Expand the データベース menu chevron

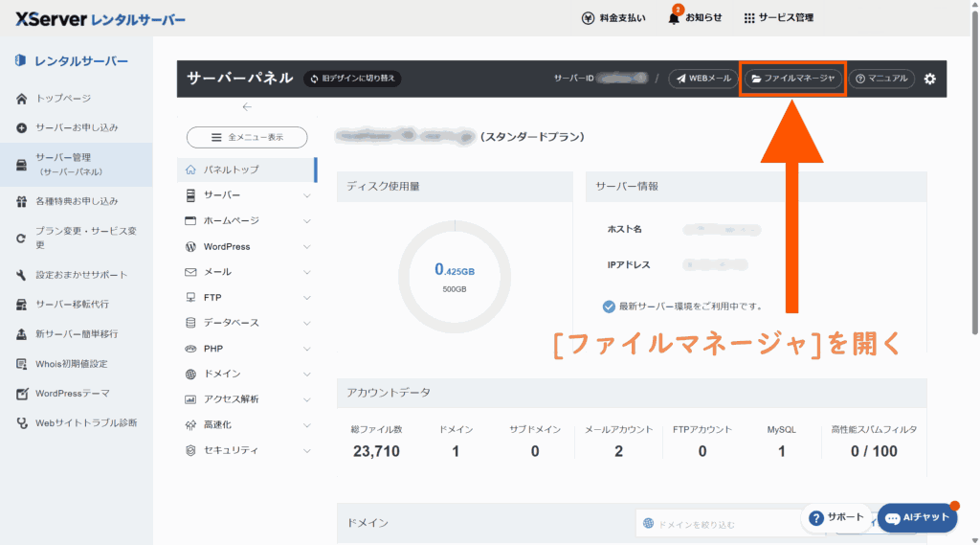pos(306,323)
